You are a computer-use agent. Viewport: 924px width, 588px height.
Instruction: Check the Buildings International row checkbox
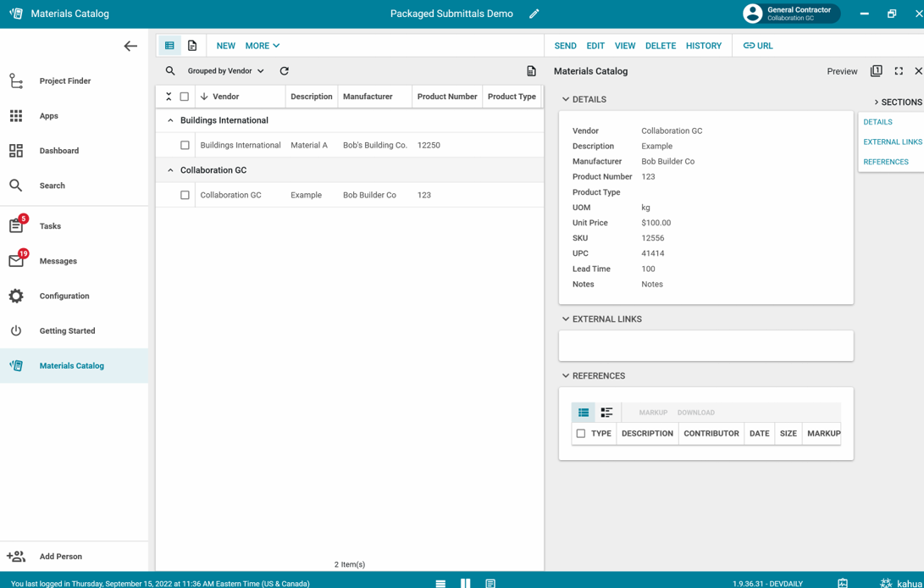[x=185, y=146]
